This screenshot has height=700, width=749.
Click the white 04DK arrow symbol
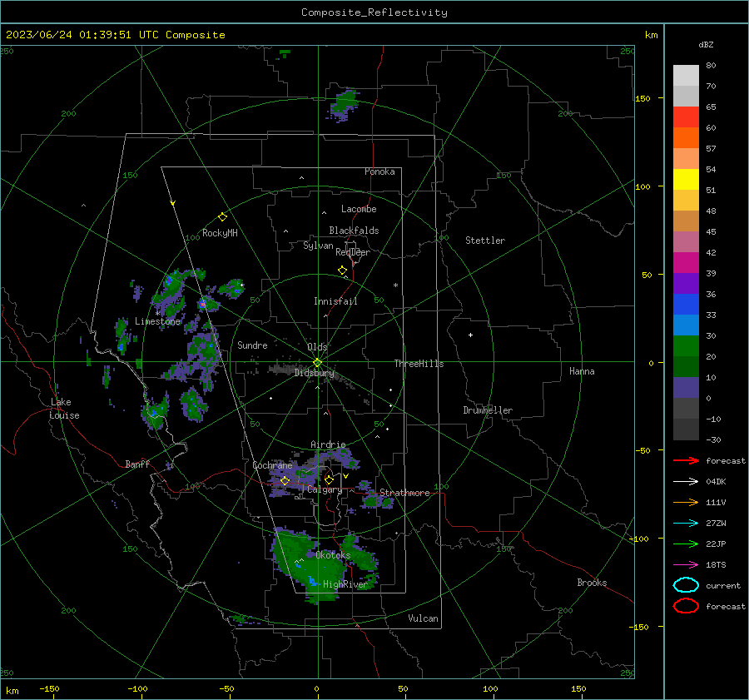click(x=686, y=481)
